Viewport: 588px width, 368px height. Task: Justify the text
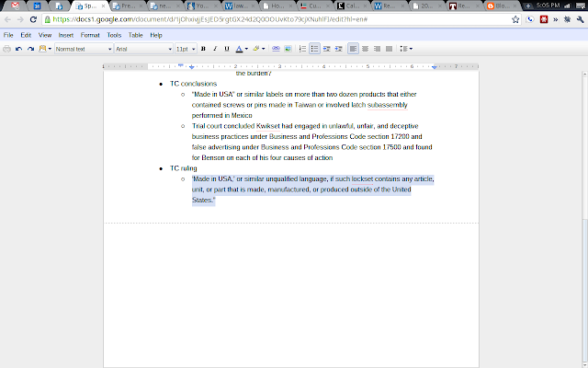[x=389, y=49]
